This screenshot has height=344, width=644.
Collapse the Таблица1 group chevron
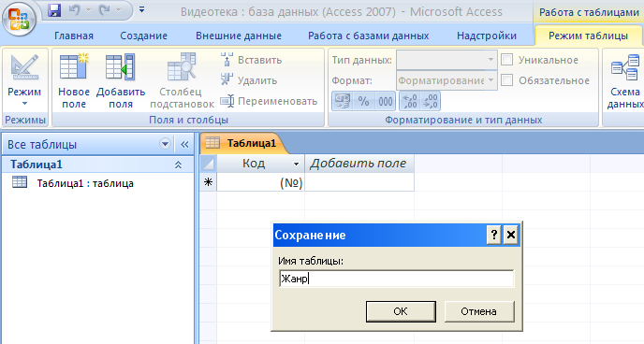(x=178, y=165)
